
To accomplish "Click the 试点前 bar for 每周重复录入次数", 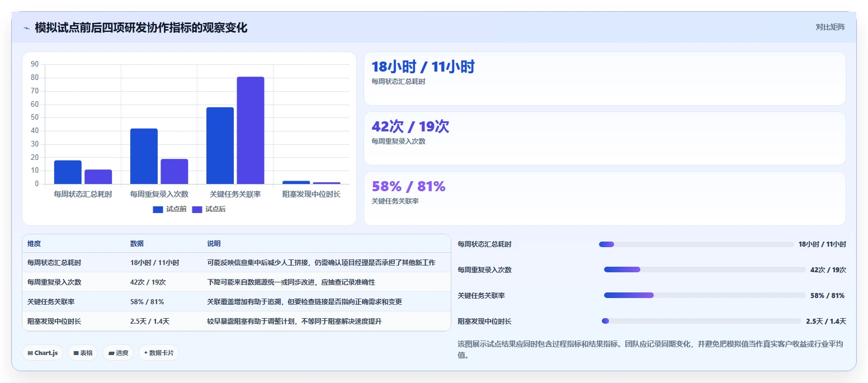I will [x=144, y=156].
